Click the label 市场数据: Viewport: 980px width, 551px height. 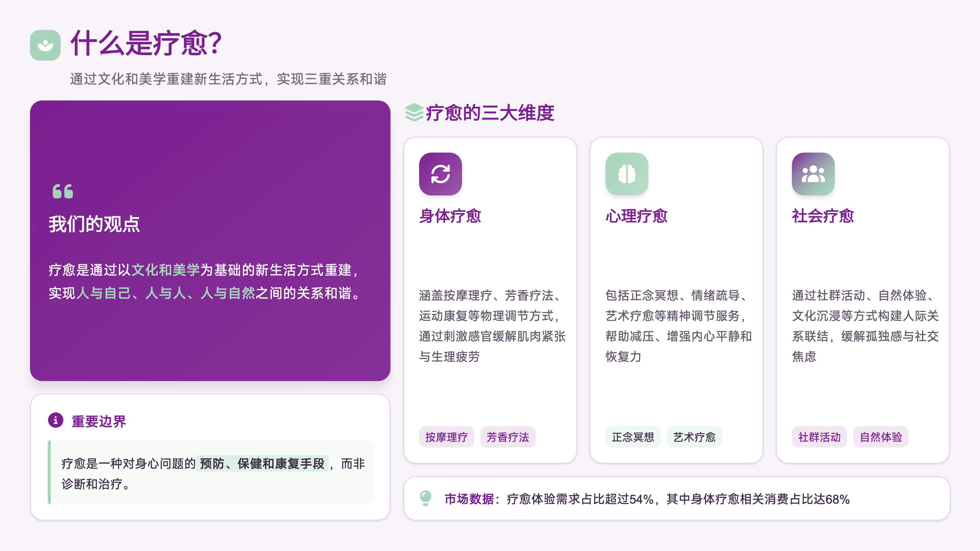[472, 499]
